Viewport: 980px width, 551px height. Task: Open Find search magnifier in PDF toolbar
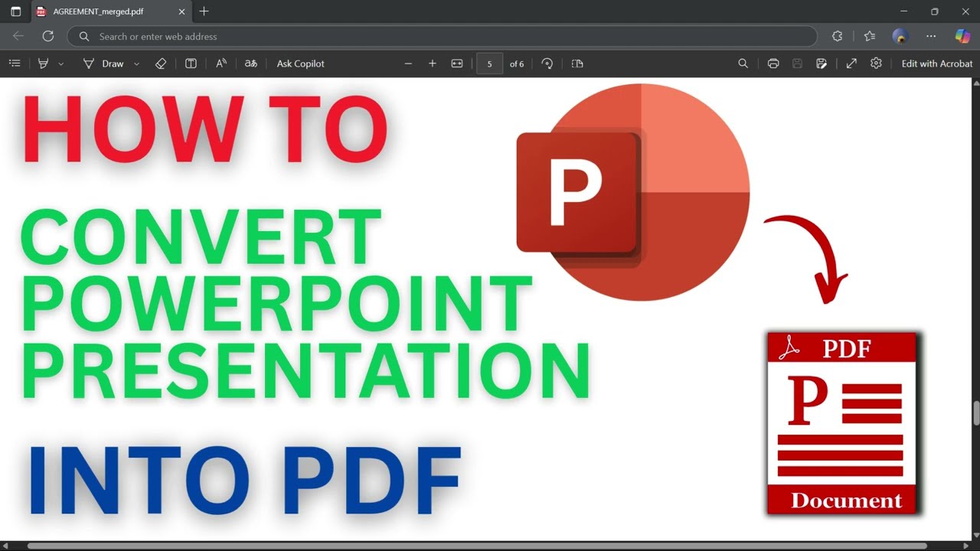tap(743, 64)
